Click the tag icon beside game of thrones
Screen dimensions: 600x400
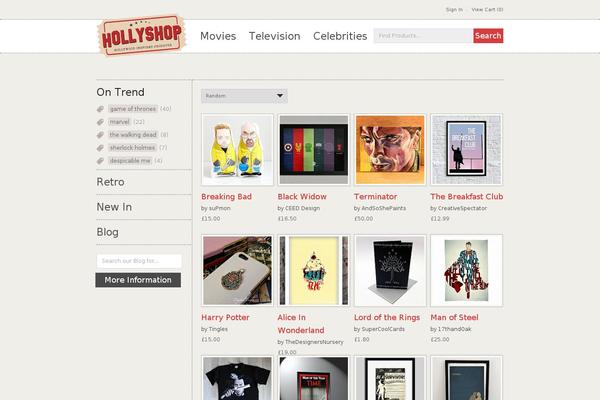pyautogui.click(x=100, y=109)
